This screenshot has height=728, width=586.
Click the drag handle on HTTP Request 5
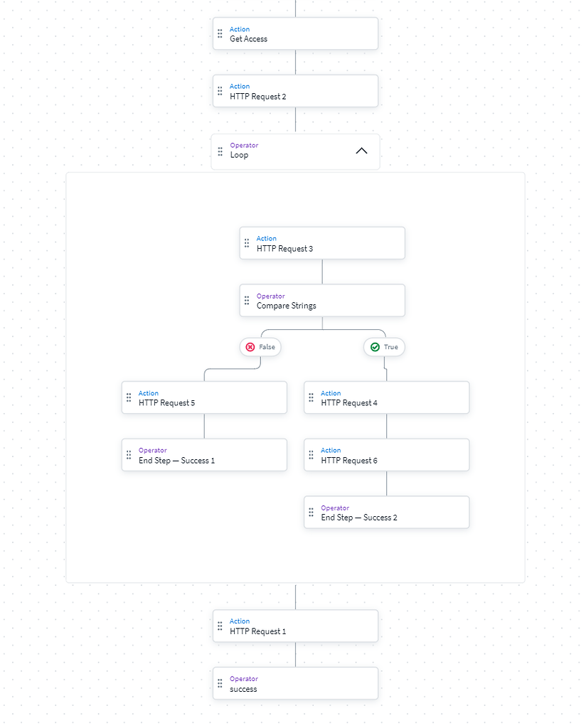pos(129,398)
